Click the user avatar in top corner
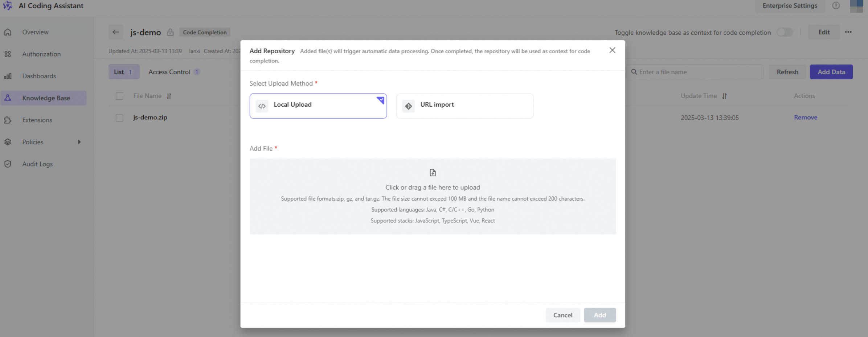The width and height of the screenshot is (868, 337). [856, 6]
